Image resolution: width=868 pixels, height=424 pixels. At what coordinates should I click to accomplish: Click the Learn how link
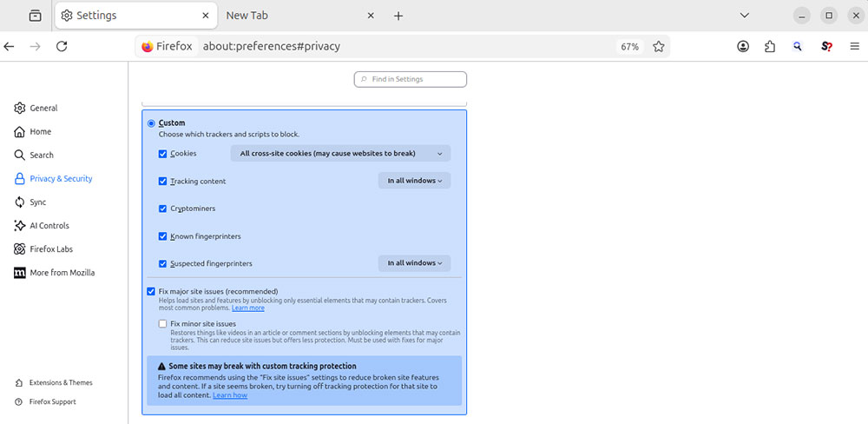coord(230,395)
